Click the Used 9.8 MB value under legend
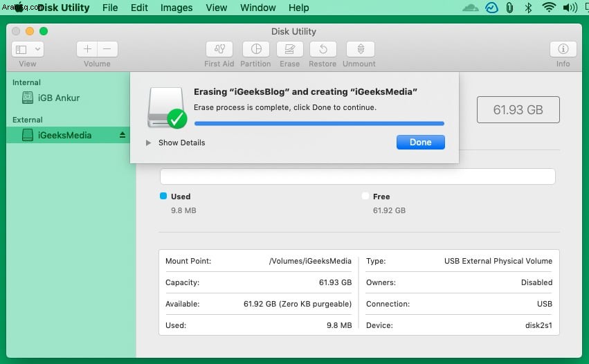Screen dimensions: 589x364 point(183,210)
